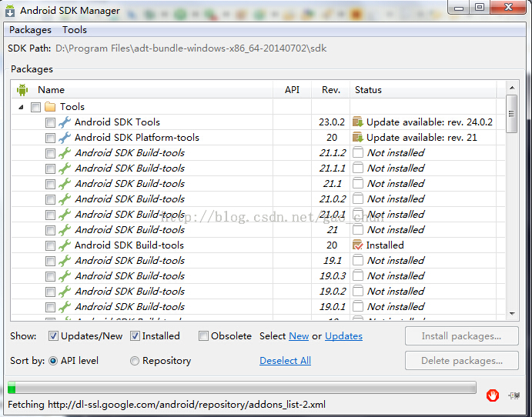Click wrench icon of Build-tools 21.1.2 row
Screen dimensions: 532x417
coord(65,153)
